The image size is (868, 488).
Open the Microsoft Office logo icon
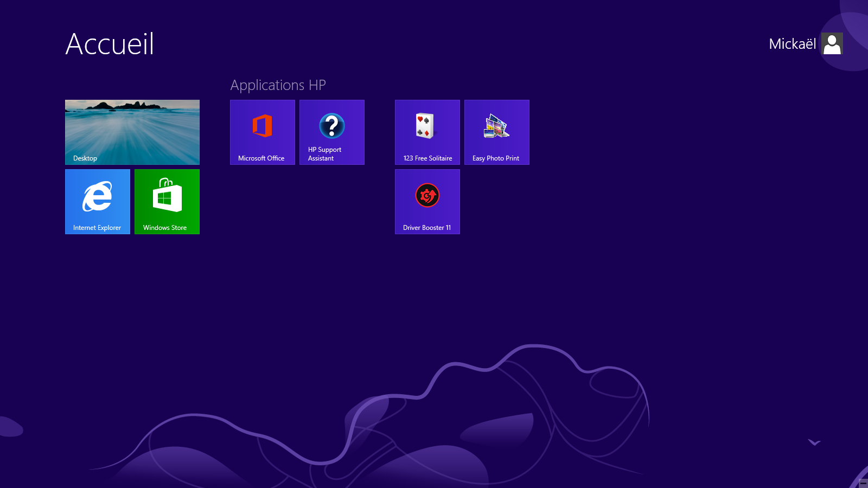point(263,126)
